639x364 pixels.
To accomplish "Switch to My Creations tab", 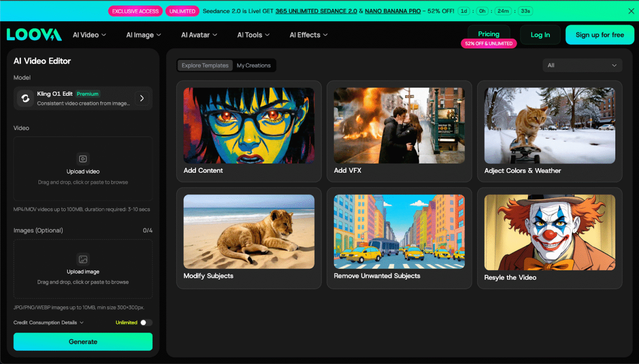I will point(254,65).
